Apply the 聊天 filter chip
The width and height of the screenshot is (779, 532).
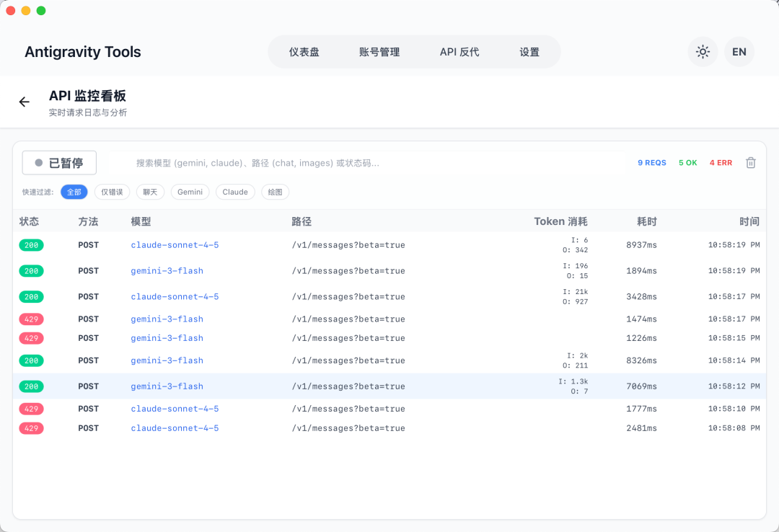click(x=150, y=192)
